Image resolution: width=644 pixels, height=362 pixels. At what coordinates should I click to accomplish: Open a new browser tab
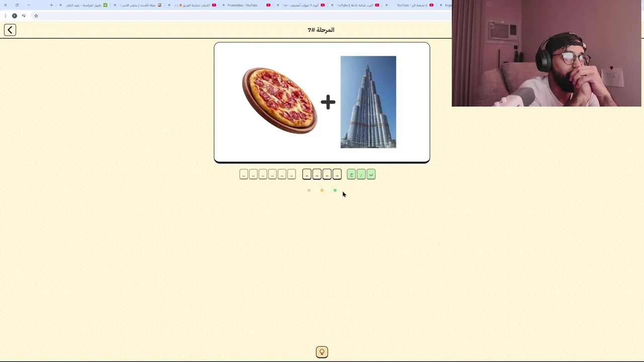click(x=51, y=5)
